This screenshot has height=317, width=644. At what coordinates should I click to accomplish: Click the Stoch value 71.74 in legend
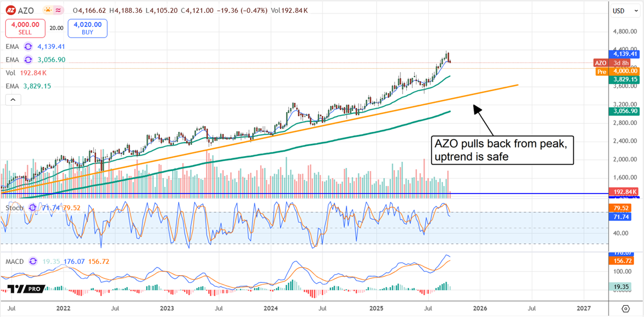point(52,207)
